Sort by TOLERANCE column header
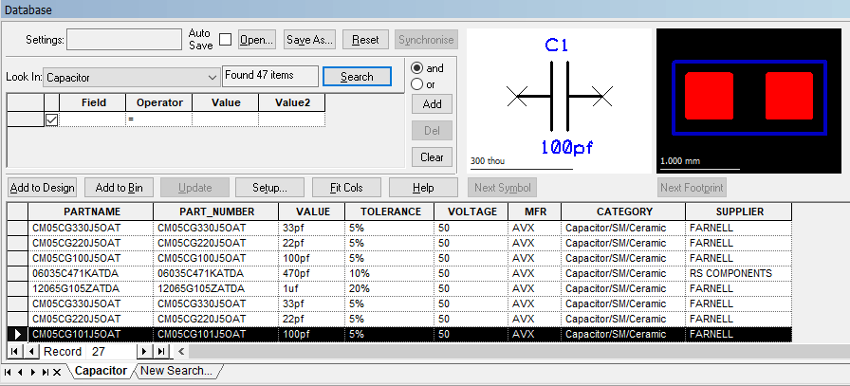 pos(390,211)
